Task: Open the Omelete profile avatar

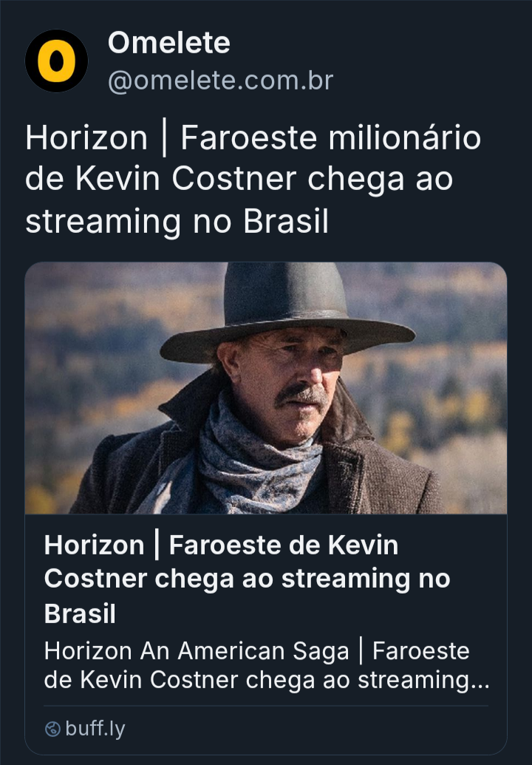Action: click(57, 61)
